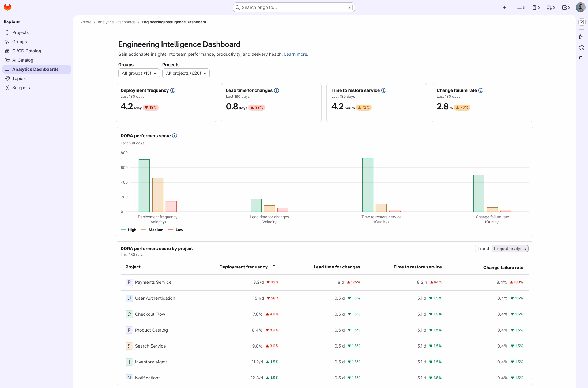The height and width of the screenshot is (388, 588).
Task: Open the create new plus icon
Action: tap(504, 7)
